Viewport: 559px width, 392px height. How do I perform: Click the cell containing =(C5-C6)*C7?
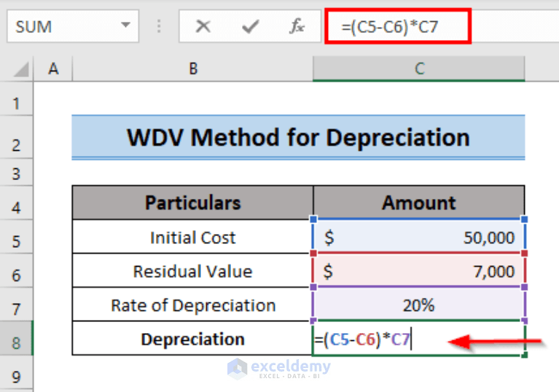pyautogui.click(x=419, y=338)
